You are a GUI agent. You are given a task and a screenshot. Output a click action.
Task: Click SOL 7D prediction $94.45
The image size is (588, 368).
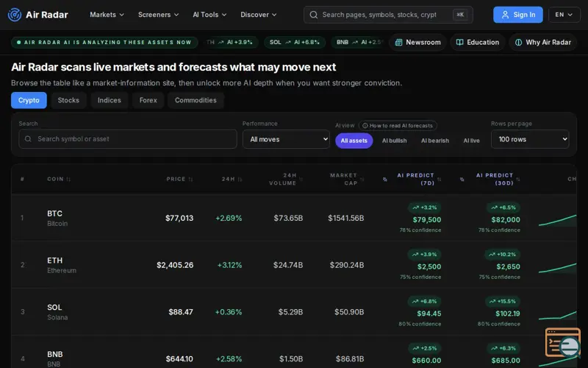coord(429,314)
